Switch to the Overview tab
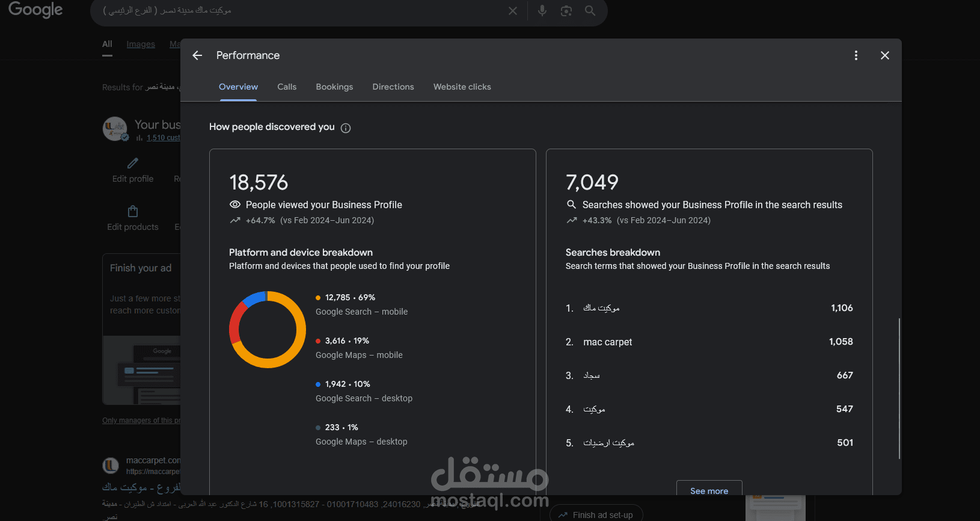This screenshot has height=521, width=980. tap(238, 87)
